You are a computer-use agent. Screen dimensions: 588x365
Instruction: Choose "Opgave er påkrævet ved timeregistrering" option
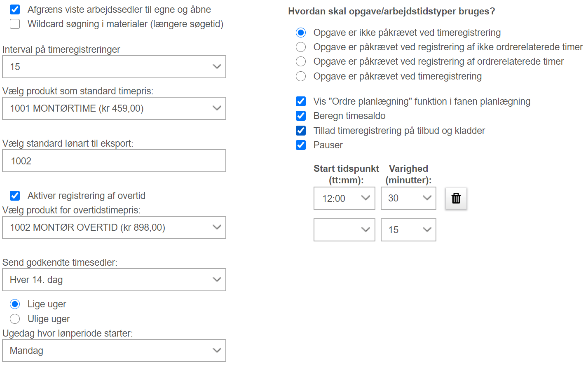(x=301, y=76)
